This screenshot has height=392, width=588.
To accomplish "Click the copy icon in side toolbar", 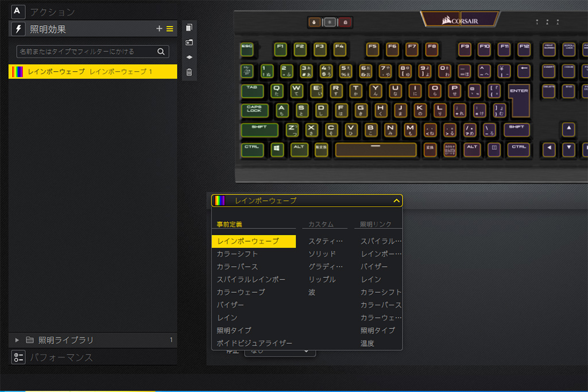I will (189, 28).
